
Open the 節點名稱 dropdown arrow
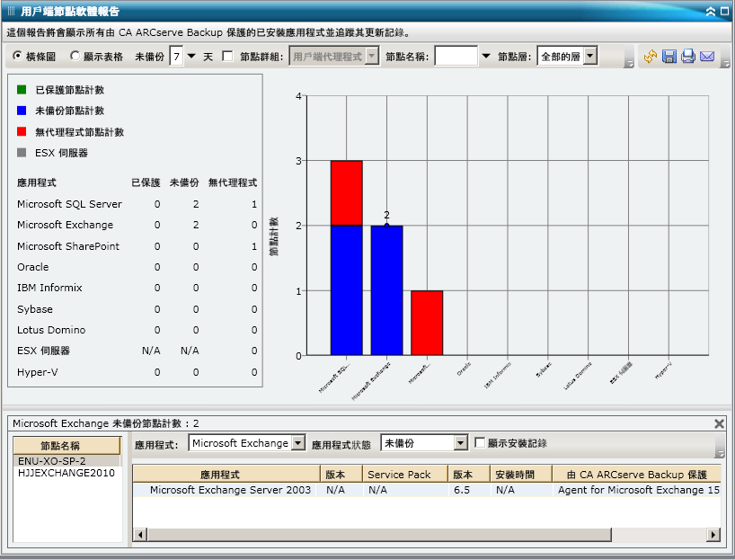tap(486, 57)
